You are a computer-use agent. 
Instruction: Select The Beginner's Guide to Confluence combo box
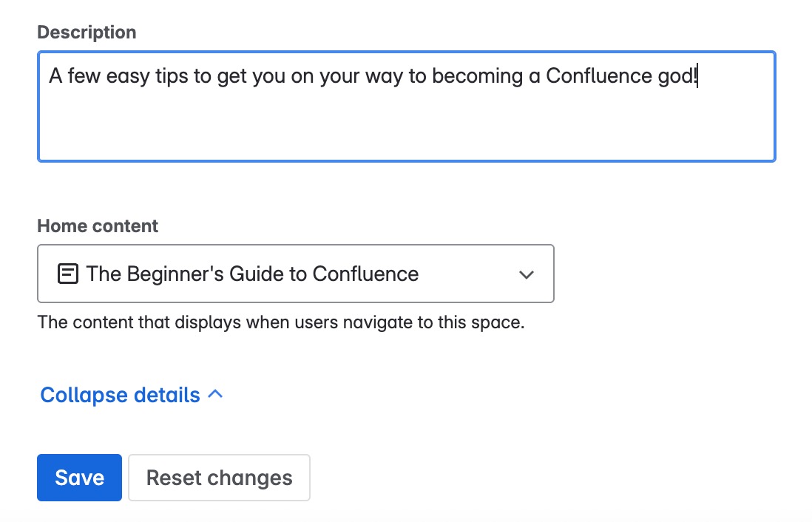[296, 274]
